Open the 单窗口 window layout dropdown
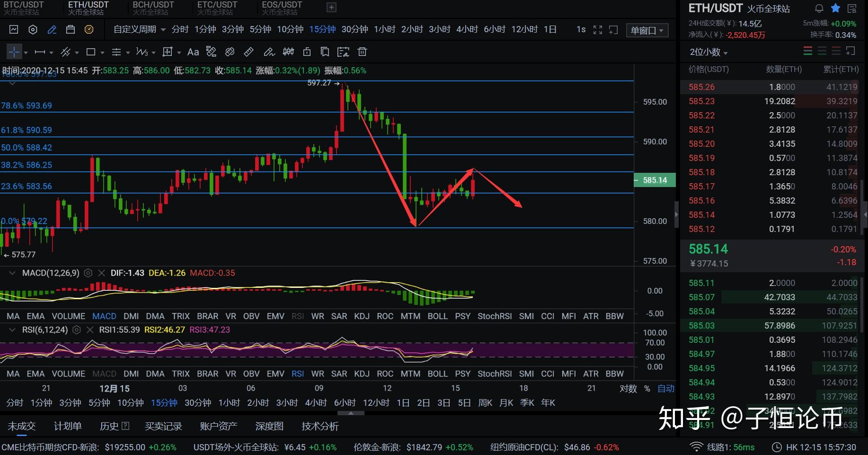The width and height of the screenshot is (868, 455). point(647,30)
